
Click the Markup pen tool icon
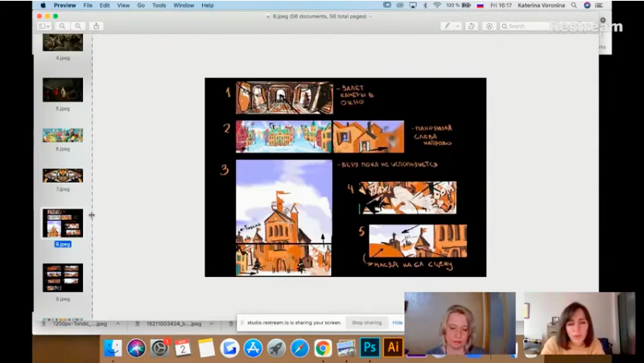[x=447, y=26]
